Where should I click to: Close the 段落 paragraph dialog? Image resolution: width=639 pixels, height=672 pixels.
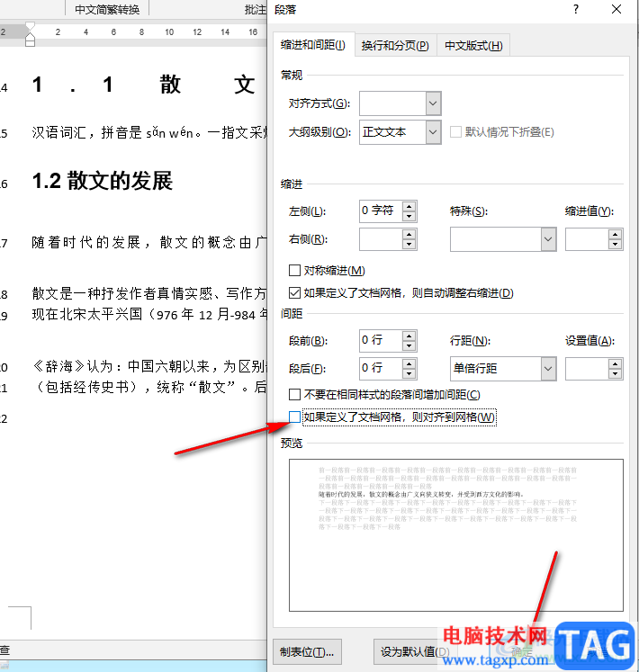pyautogui.click(x=616, y=9)
